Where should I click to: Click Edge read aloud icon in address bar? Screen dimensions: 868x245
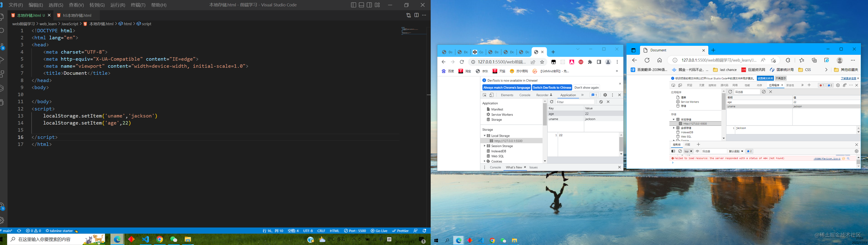[763, 60]
